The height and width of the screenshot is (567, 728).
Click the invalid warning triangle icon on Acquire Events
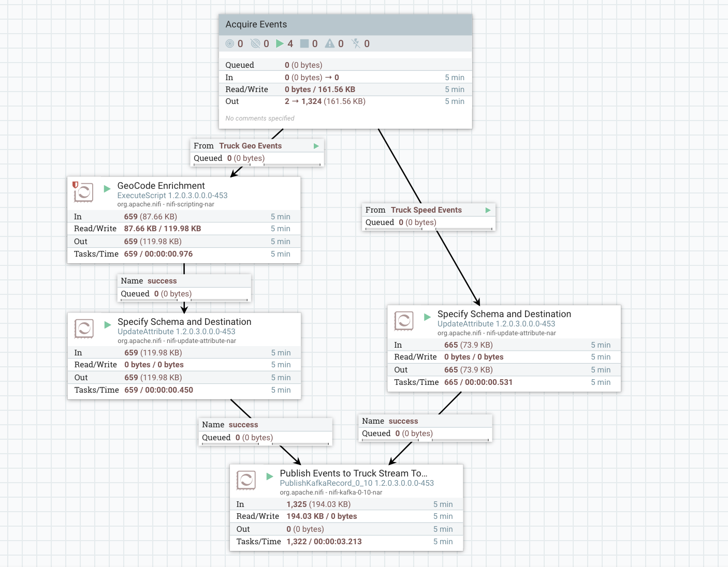click(330, 43)
